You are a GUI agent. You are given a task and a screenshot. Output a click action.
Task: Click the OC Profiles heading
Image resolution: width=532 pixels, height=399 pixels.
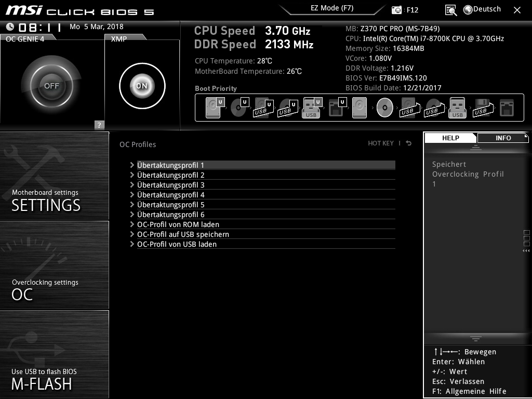click(138, 144)
